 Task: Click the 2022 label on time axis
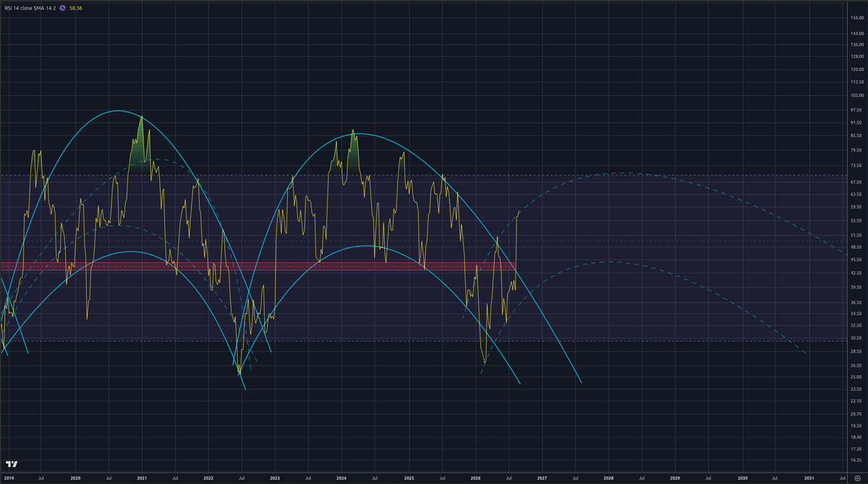[208, 478]
